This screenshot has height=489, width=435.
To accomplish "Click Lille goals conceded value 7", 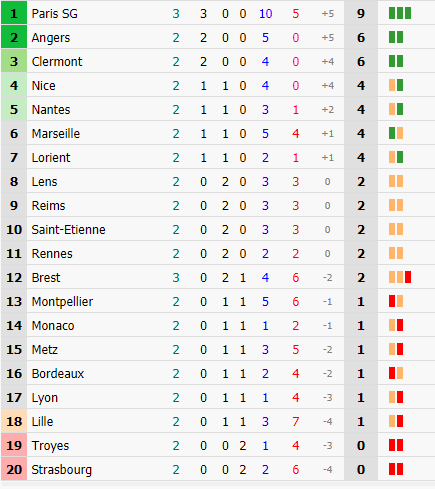I will click(296, 422).
